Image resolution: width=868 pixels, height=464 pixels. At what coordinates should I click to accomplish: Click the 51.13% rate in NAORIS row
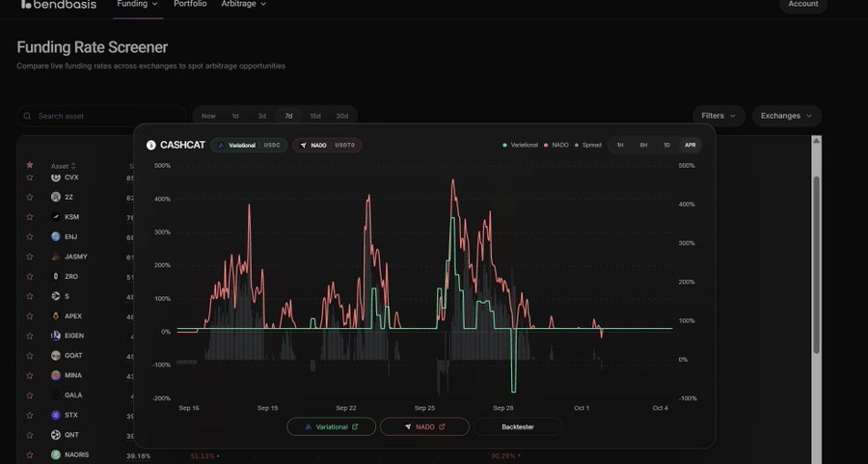click(x=203, y=456)
